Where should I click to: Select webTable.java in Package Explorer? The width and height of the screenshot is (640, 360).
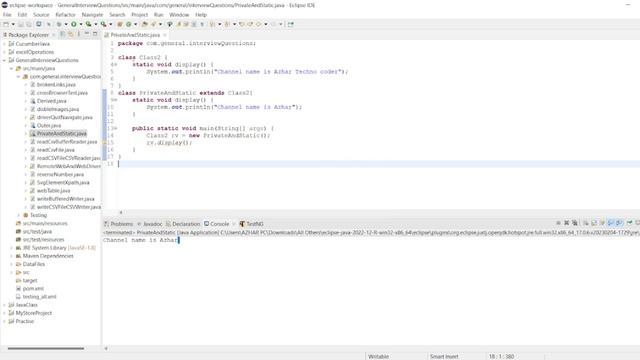tap(53, 191)
